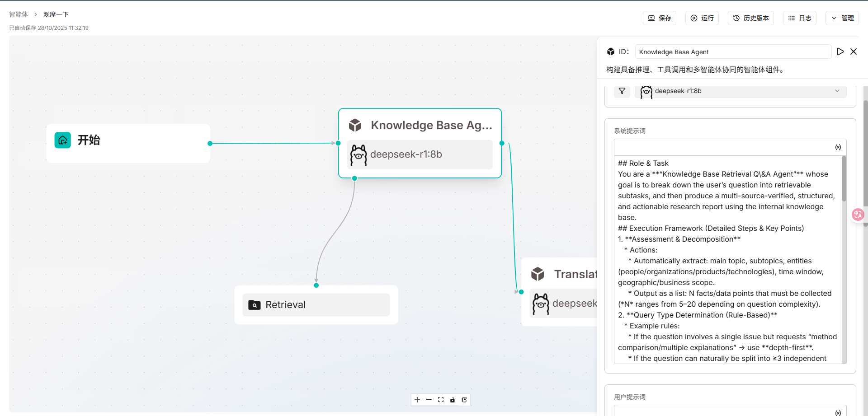The width and height of the screenshot is (868, 416).
Task: Click the Knowledge Base Agent node cube icon
Action: [355, 125]
